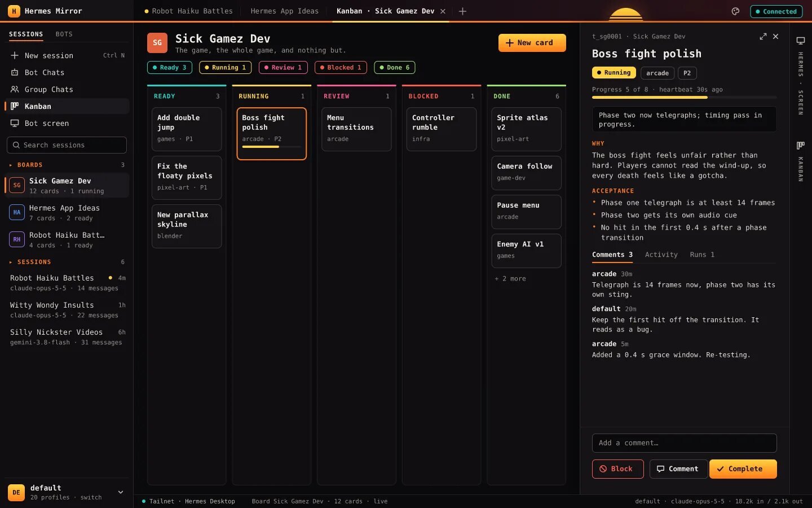812x508 pixels.
Task: Click the RH board avatar icon
Action: click(x=17, y=239)
